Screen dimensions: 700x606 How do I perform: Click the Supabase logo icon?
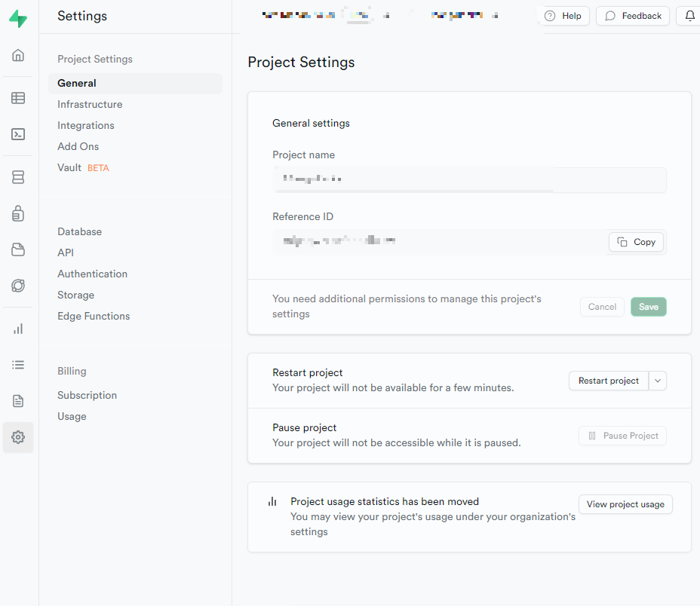point(18,19)
